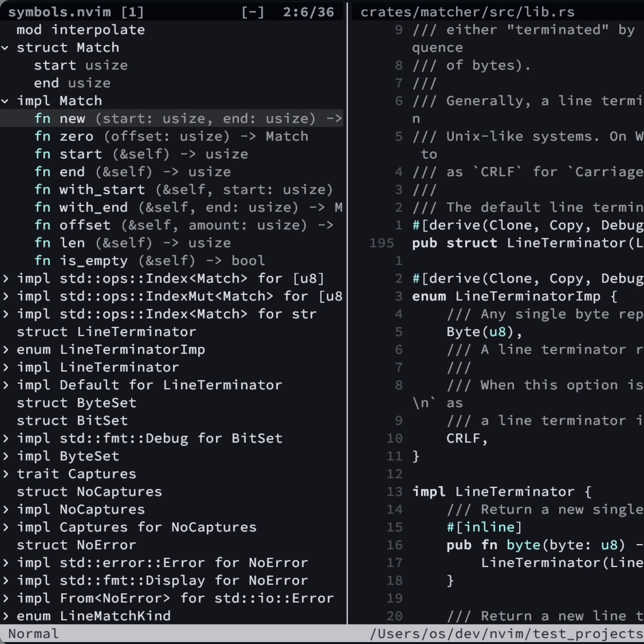Expand the enum LineTerminatorImp node
This screenshot has height=644, width=644.
pos(5,349)
